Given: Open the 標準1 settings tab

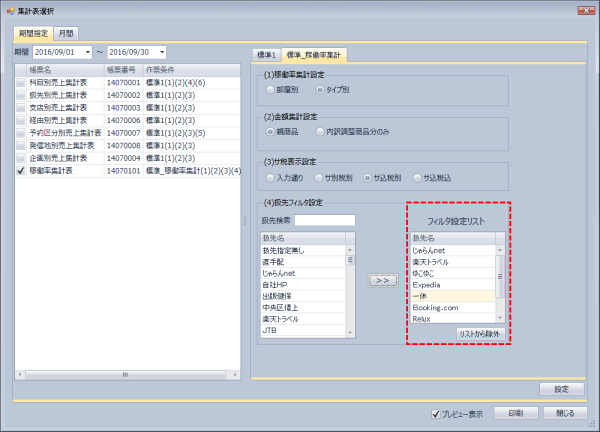Looking at the screenshot, I should (266, 55).
